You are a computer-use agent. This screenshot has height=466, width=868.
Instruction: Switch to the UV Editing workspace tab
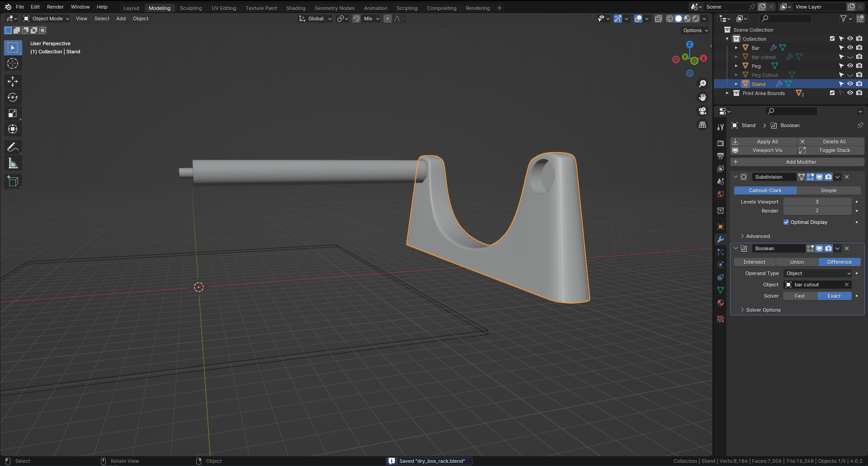(224, 8)
